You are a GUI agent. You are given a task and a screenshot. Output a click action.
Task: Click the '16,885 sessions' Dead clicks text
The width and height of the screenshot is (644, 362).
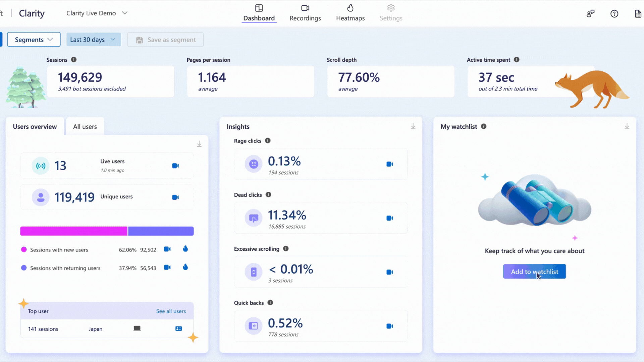tap(287, 226)
